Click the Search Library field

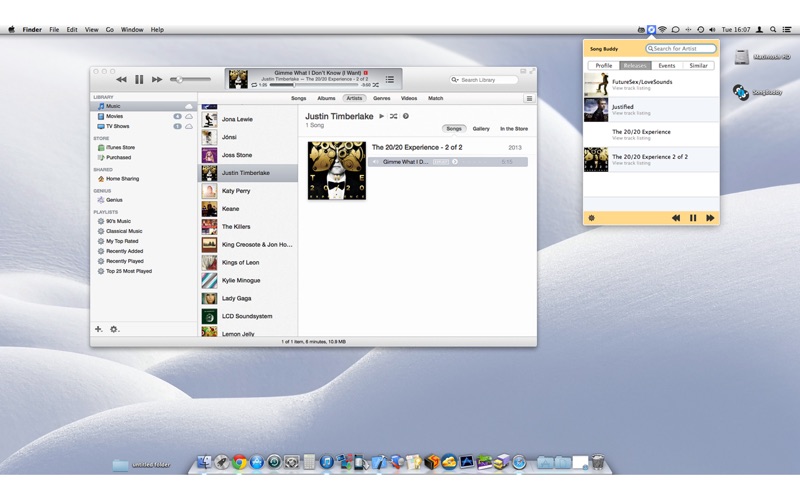pos(484,80)
